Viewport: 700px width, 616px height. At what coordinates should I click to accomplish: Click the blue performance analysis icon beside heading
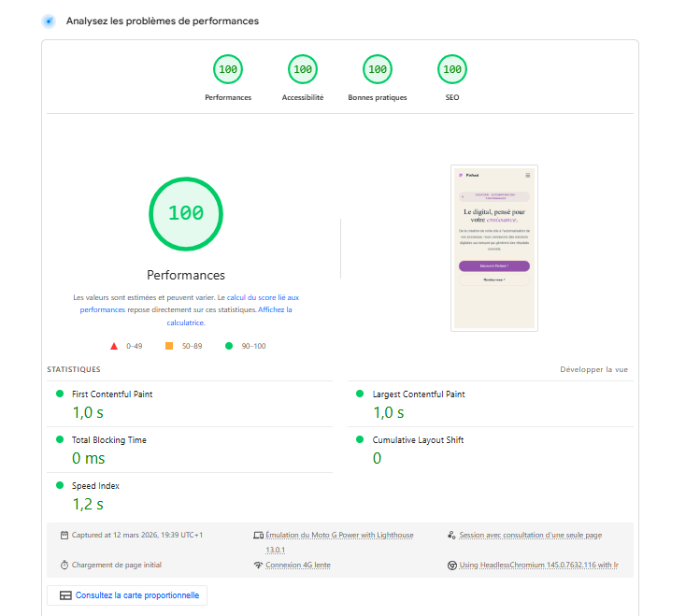tap(49, 21)
